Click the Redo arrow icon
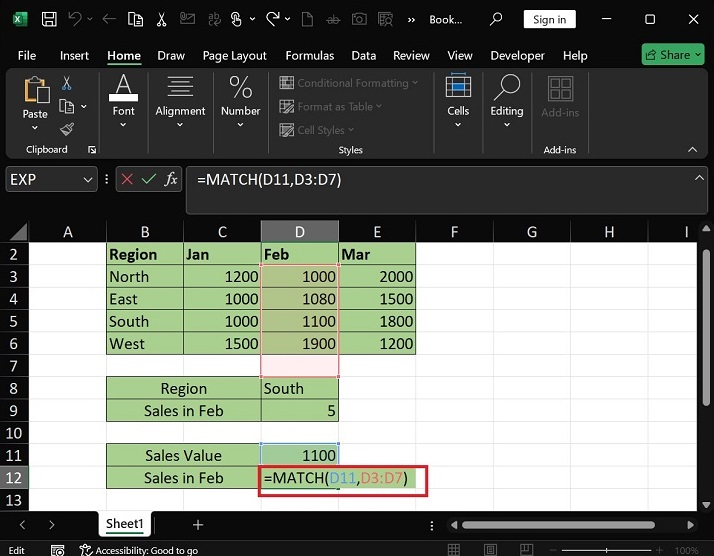This screenshot has height=556, width=714. pyautogui.click(x=273, y=19)
